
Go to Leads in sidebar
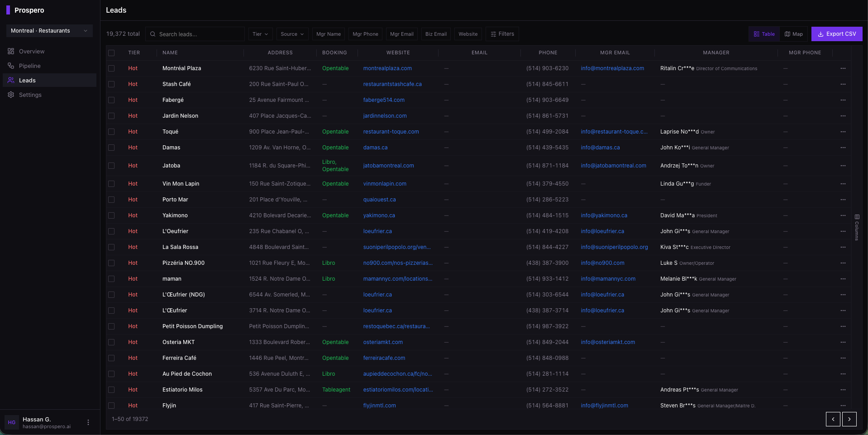(49, 80)
